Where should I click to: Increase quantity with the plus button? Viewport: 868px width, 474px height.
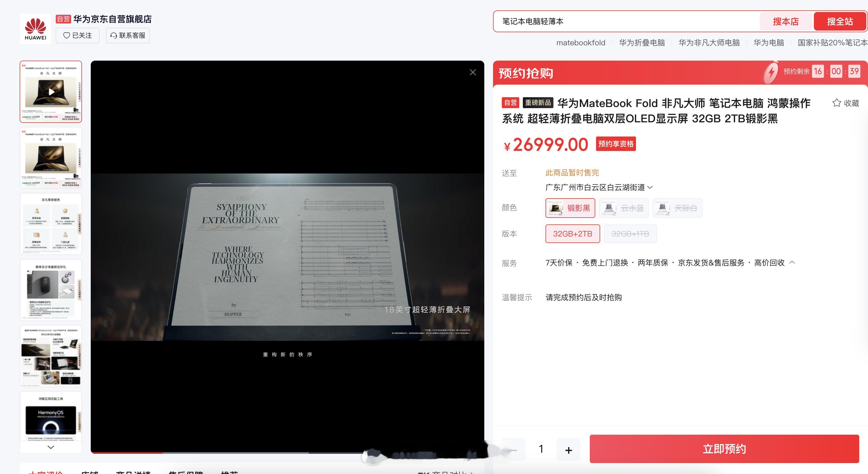[569, 449]
